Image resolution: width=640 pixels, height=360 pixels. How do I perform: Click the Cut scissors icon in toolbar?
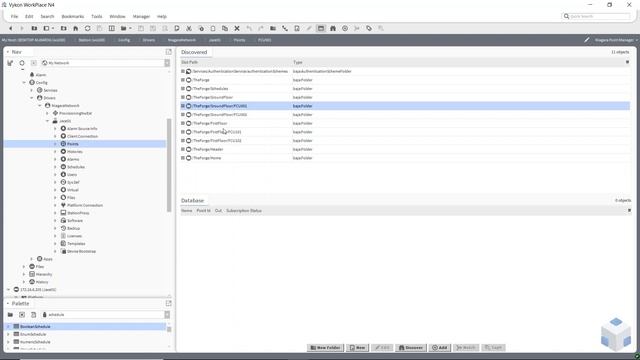(189, 29)
